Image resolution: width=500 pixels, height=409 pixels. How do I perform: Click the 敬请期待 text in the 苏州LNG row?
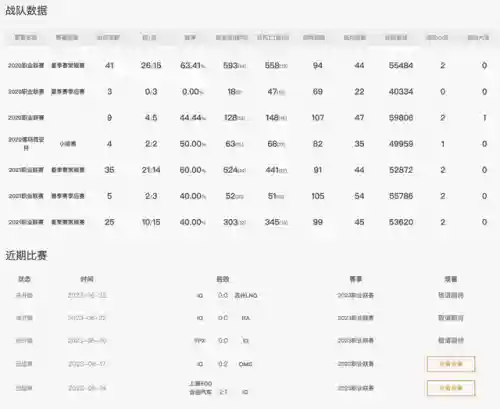click(451, 295)
